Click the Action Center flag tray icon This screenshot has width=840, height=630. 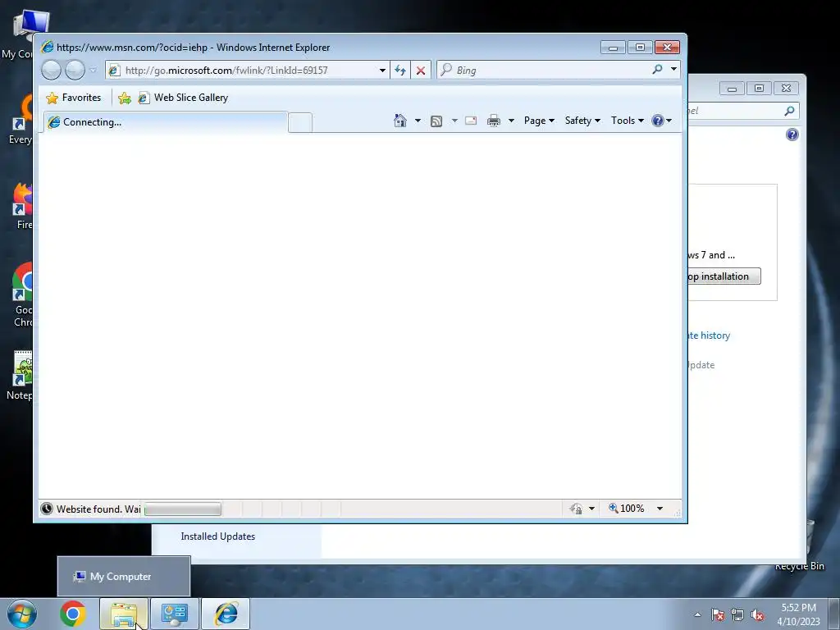[717, 614]
